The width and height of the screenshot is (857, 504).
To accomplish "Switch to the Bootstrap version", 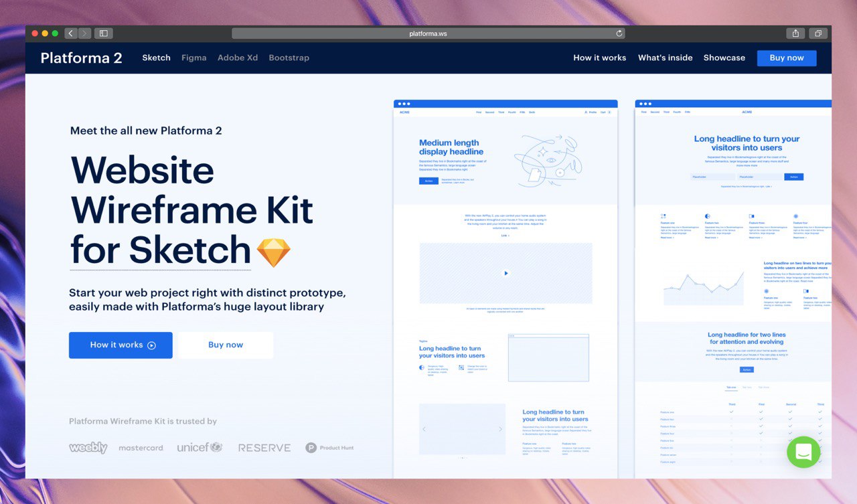I will [289, 58].
